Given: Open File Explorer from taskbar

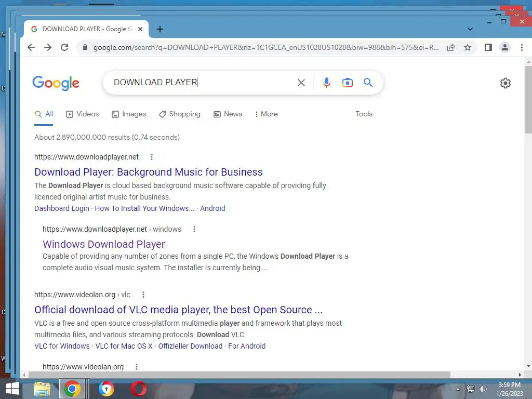Looking at the screenshot, I should coord(42,389).
